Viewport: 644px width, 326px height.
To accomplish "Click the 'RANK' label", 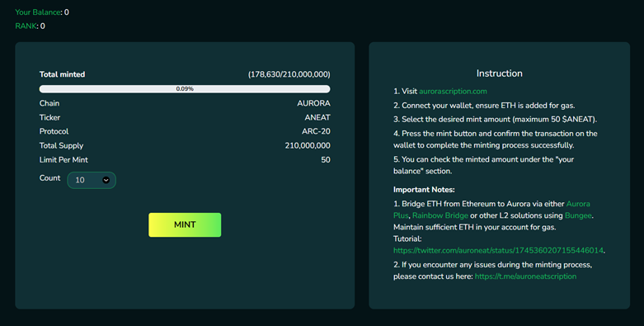I will 26,26.
